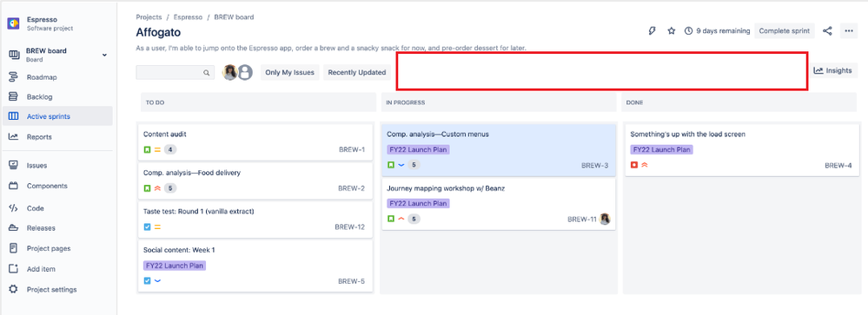The width and height of the screenshot is (868, 315).
Task: Click the BREW-3 issue key
Action: [x=595, y=165]
